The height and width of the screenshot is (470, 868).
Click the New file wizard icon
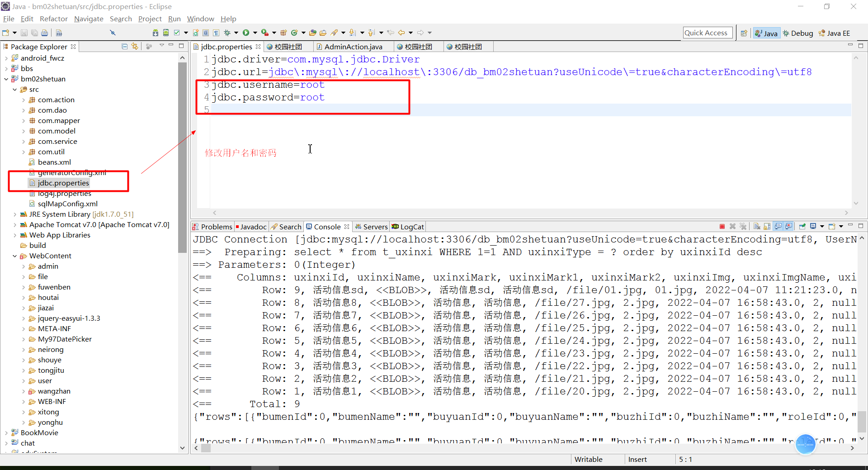tap(6, 33)
